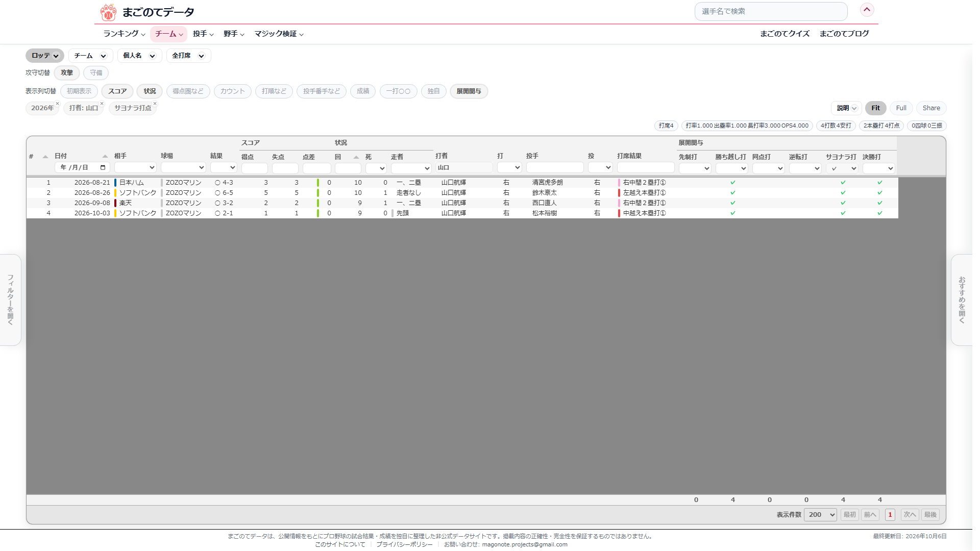
Task: Toggle 守備 mode
Action: coord(96,73)
